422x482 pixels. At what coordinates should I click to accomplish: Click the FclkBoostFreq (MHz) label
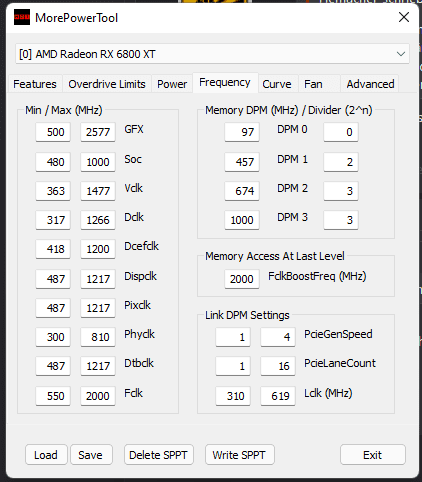point(317,276)
